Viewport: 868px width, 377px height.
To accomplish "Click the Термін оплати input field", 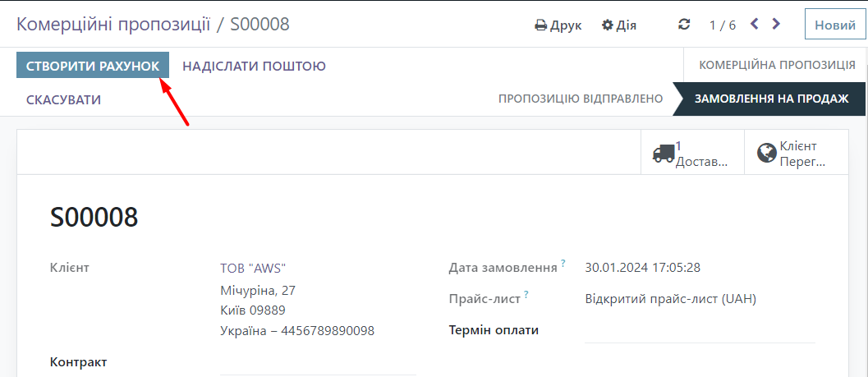I will (699, 331).
